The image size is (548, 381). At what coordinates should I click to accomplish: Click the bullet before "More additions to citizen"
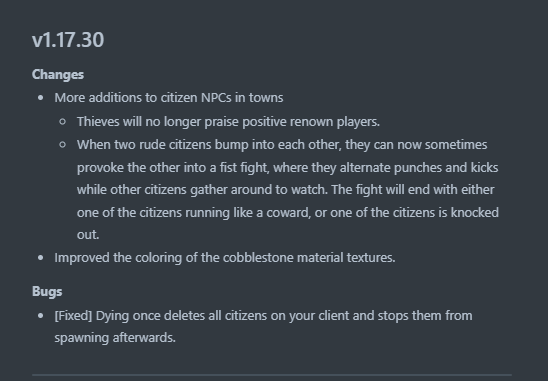(x=41, y=98)
